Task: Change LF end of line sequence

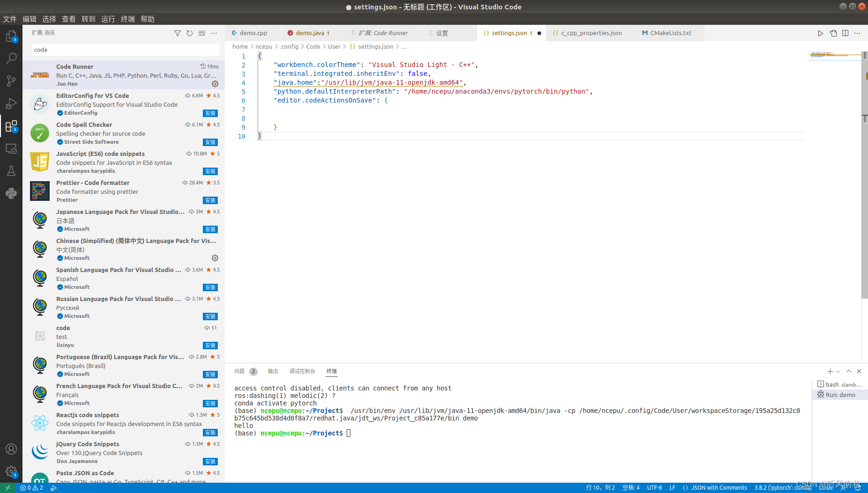Action: (x=672, y=488)
